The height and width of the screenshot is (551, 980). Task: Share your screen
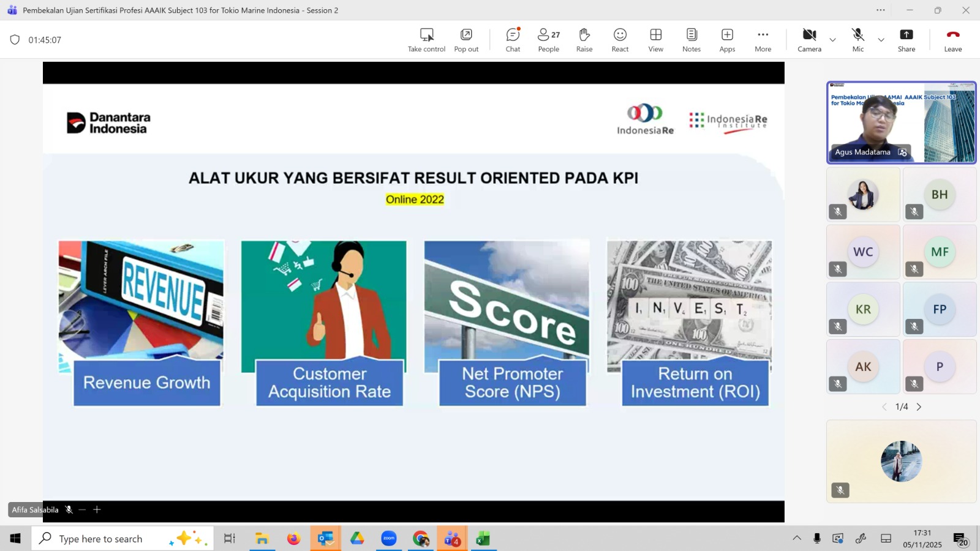(907, 40)
